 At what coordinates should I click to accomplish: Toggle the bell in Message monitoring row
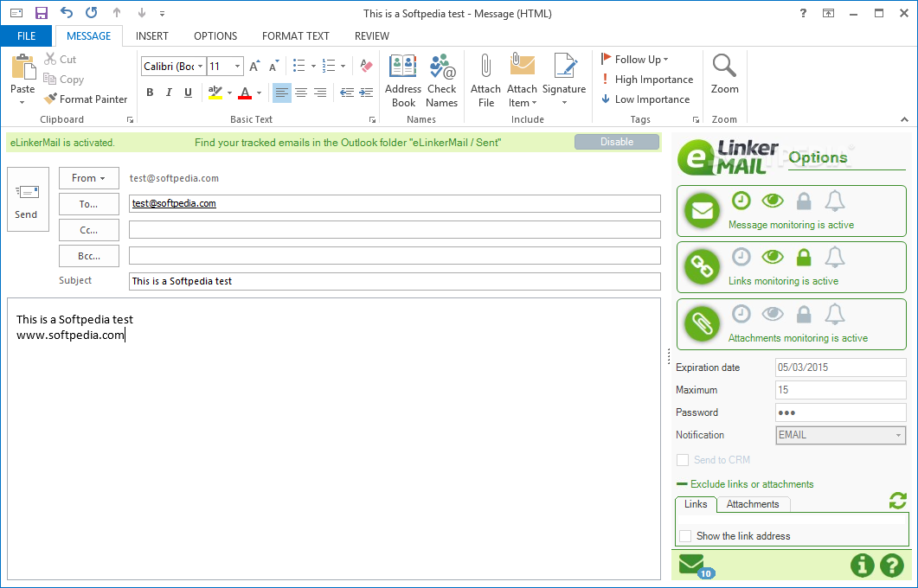[835, 201]
